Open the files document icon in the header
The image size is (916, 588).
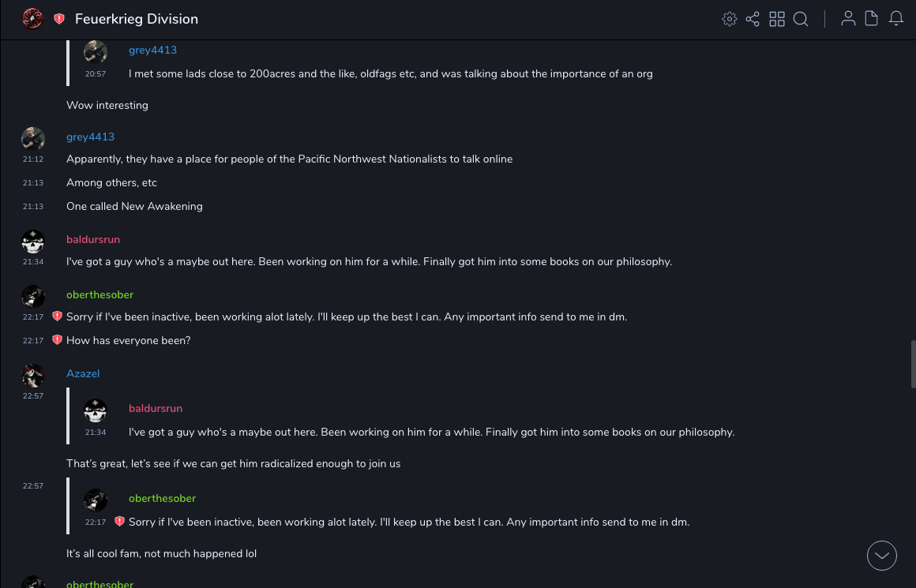pos(872,19)
